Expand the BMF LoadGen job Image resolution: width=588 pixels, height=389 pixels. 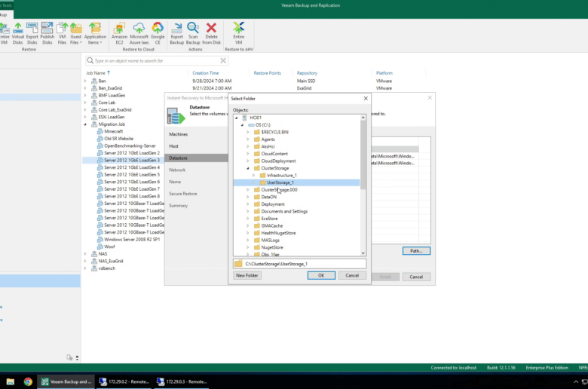[85, 95]
